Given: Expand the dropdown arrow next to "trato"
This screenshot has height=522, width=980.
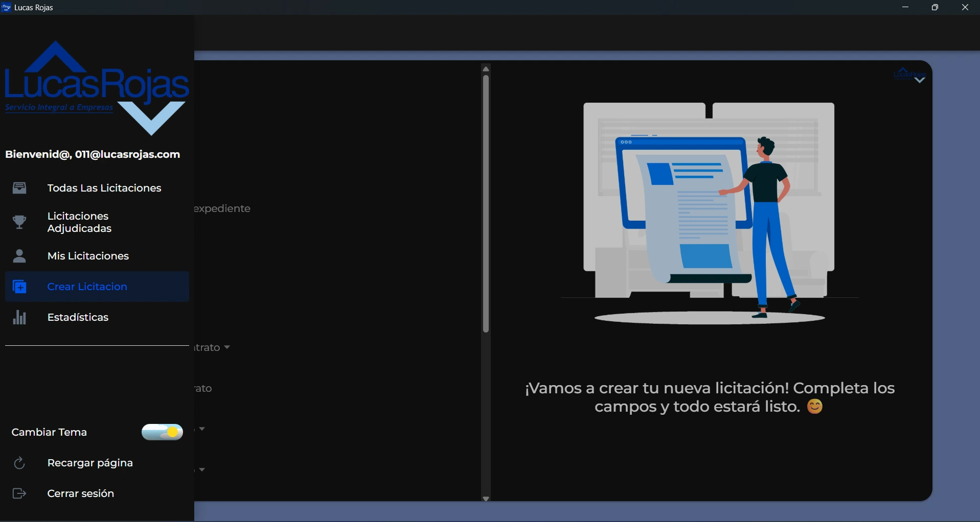Looking at the screenshot, I should [227, 347].
